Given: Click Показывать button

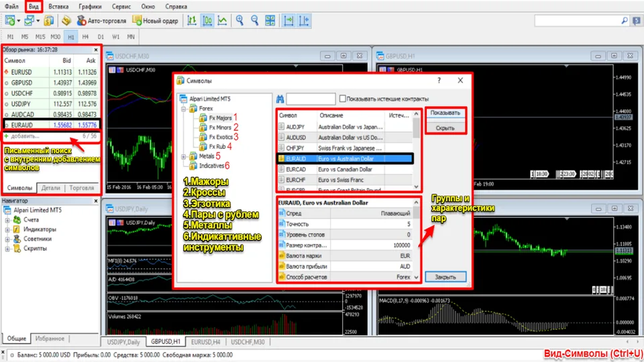Looking at the screenshot, I should coord(445,113).
